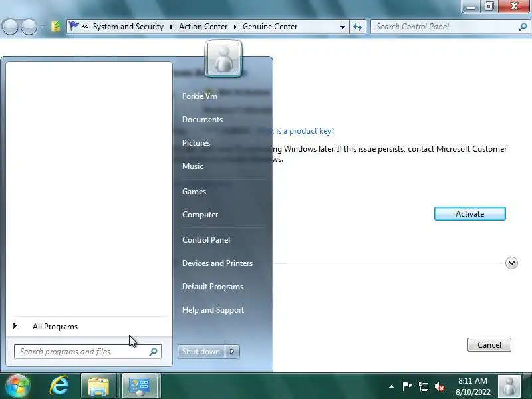
Task: Open Windows Explorer folder taskbar icon
Action: 98,386
